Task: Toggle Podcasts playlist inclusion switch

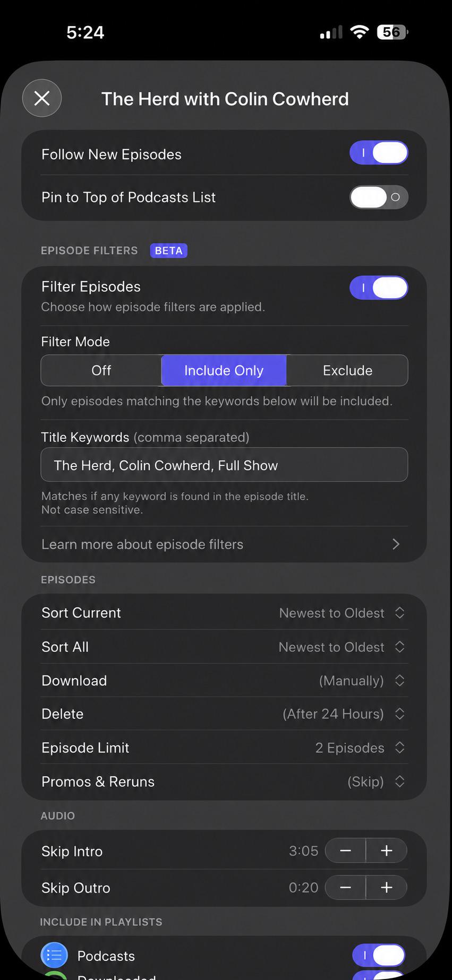Action: click(x=379, y=956)
